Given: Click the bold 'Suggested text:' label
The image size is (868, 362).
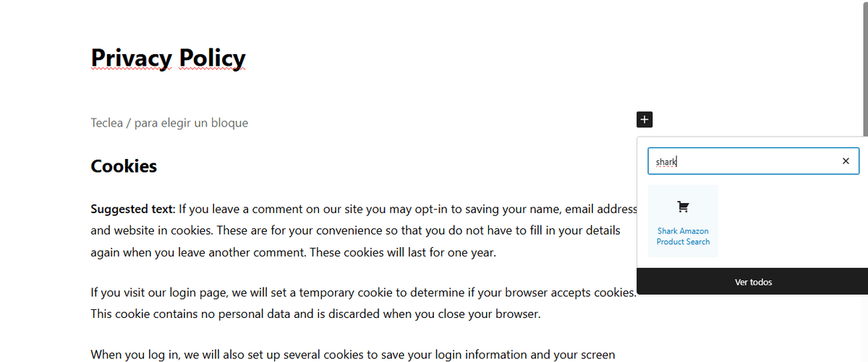Looking at the screenshot, I should (x=133, y=210).
